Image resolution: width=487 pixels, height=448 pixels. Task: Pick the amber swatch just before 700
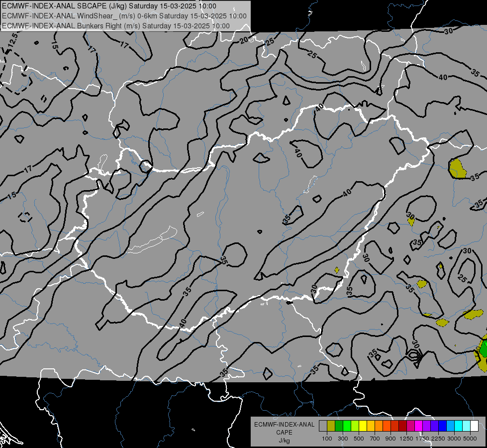[x=371, y=426]
